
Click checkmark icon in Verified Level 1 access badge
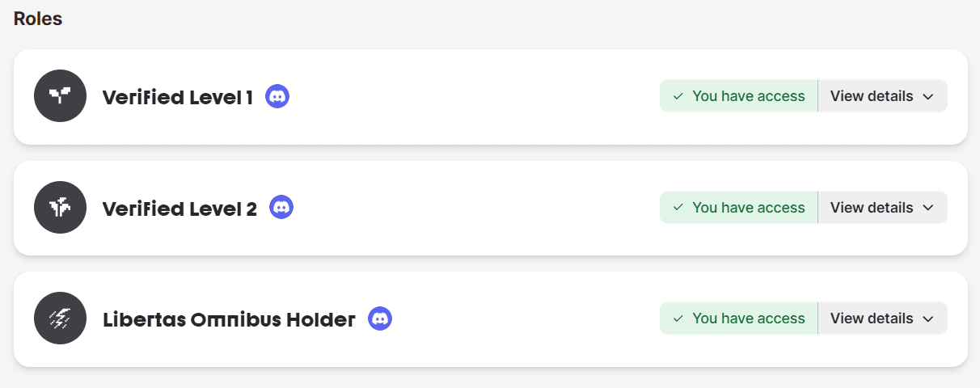tap(678, 96)
